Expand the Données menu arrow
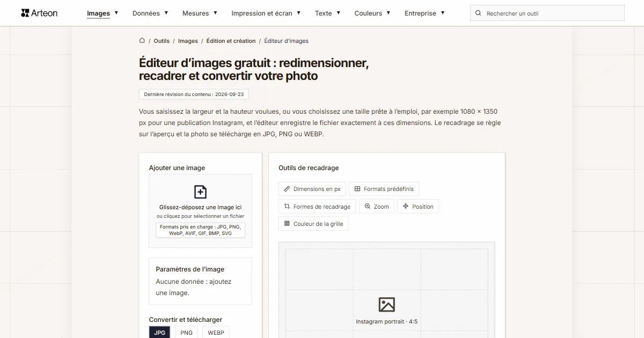This screenshot has width=644, height=338. point(166,13)
